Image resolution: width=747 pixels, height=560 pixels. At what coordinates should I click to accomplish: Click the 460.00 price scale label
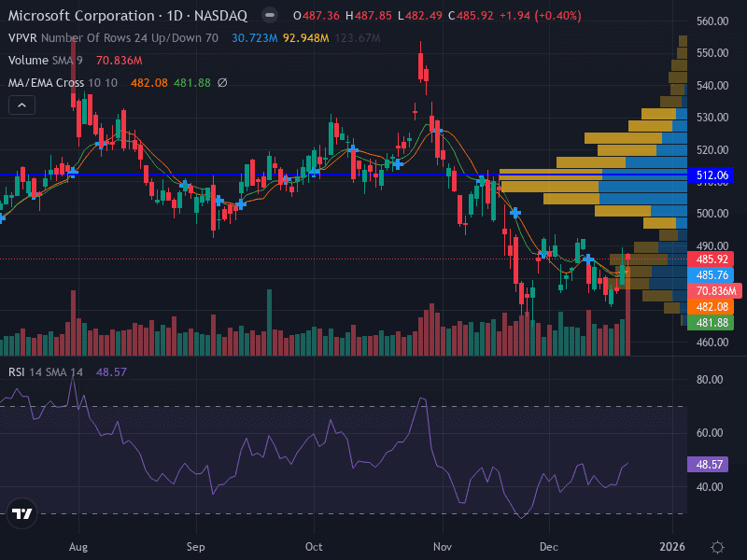tap(712, 342)
